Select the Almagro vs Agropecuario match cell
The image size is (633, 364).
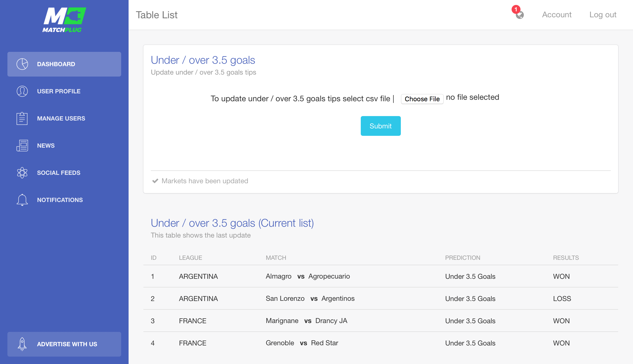pos(308,277)
